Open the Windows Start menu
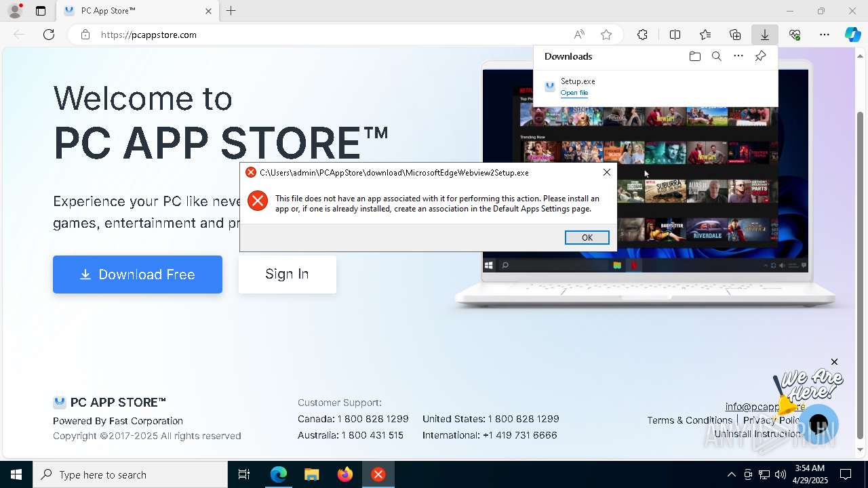Image resolution: width=868 pixels, height=488 pixels. click(16, 474)
